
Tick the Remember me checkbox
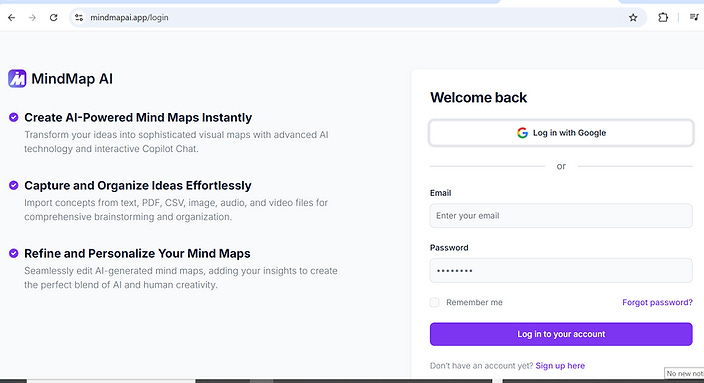(x=435, y=302)
